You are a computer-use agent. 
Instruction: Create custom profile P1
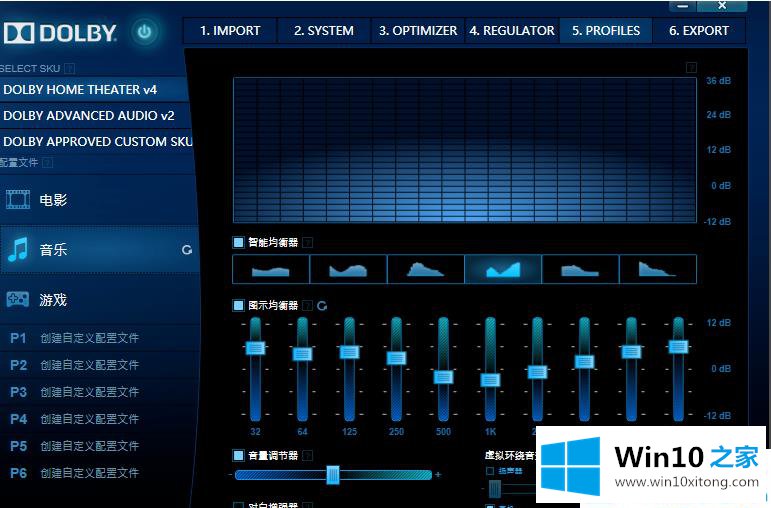99,338
